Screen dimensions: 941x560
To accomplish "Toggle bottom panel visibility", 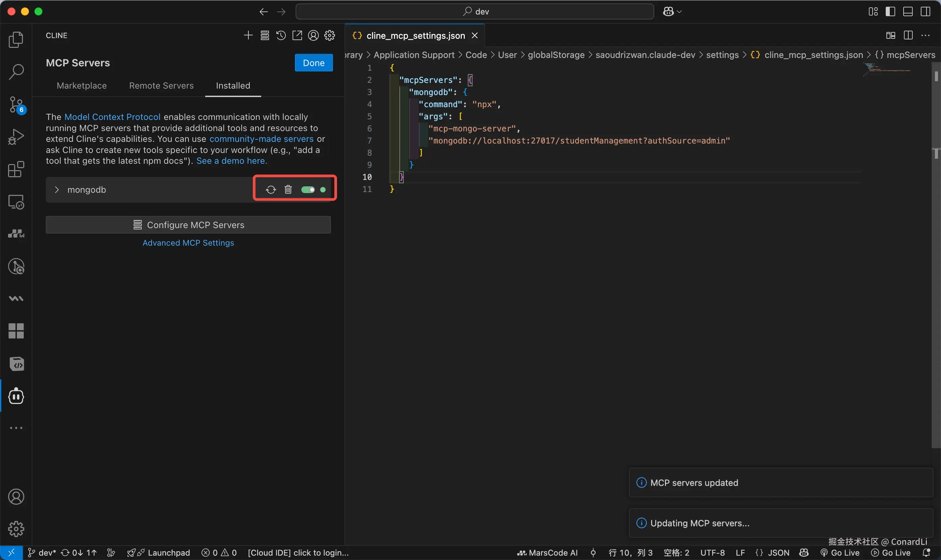I will click(908, 12).
